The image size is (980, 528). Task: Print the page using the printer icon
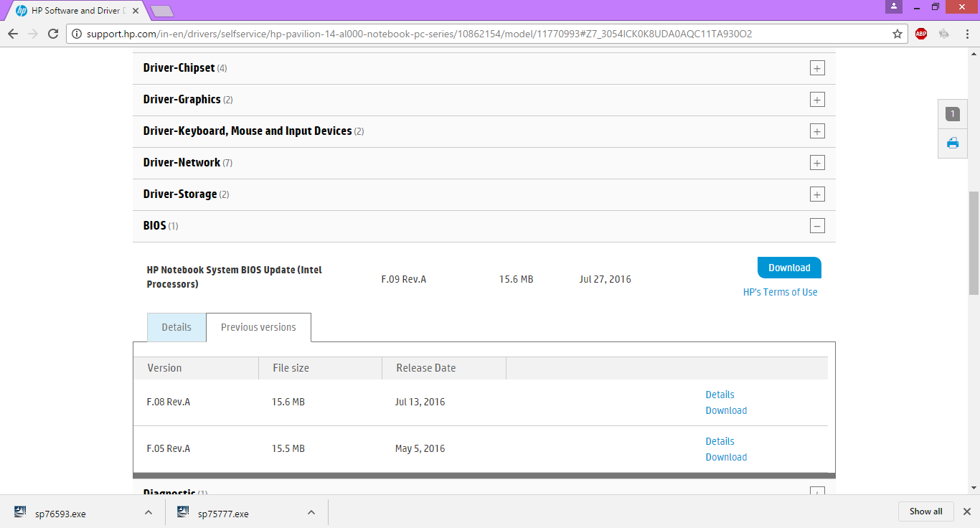click(953, 143)
